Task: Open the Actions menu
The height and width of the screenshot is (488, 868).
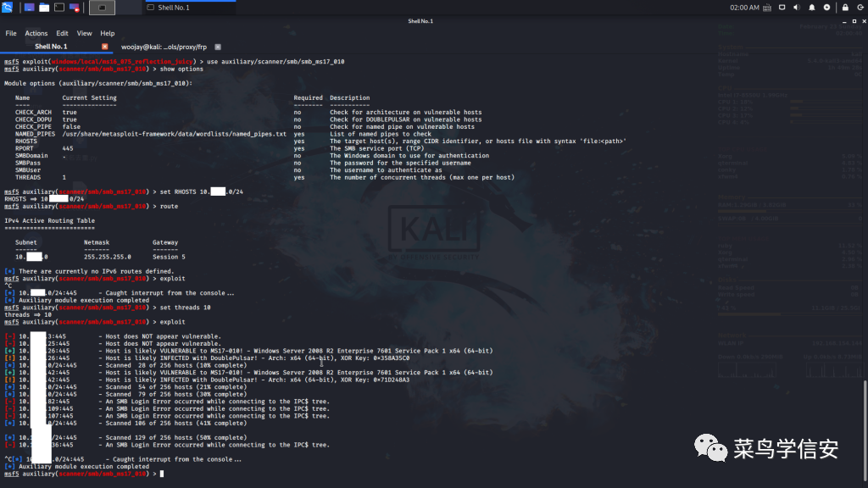Action: coord(36,33)
